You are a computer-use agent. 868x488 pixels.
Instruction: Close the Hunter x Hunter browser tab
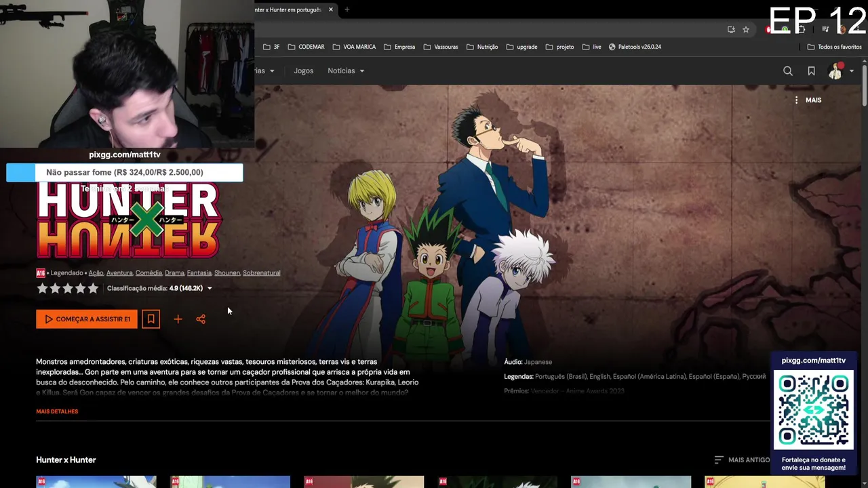click(x=331, y=9)
